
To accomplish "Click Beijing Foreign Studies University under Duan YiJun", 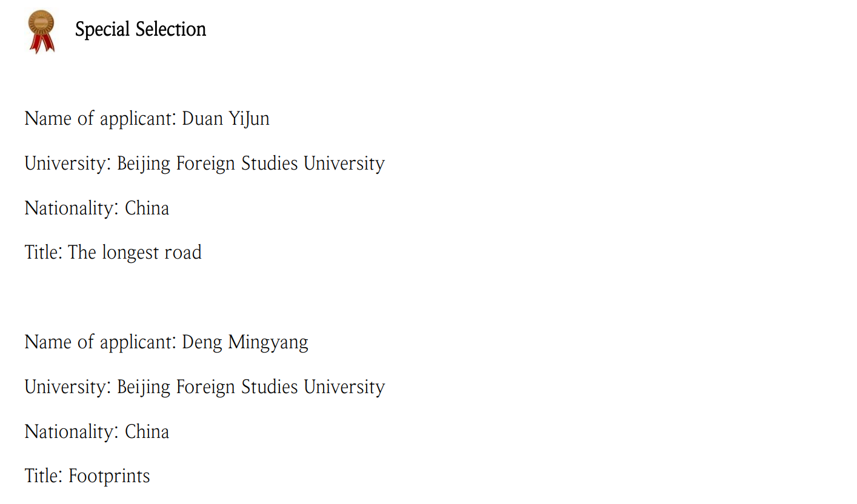I will click(x=251, y=164).
